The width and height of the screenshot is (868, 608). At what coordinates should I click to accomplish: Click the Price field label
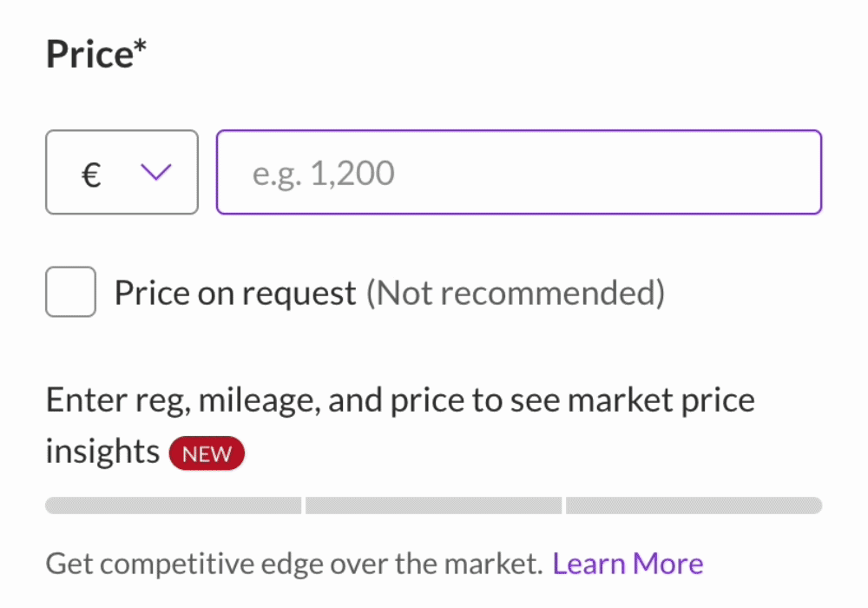click(95, 53)
